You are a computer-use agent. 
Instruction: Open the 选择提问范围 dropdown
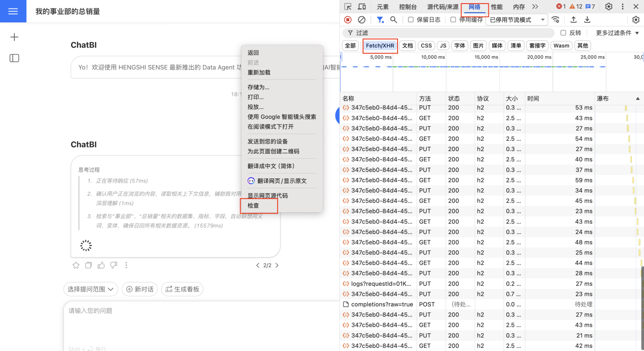pyautogui.click(x=91, y=289)
